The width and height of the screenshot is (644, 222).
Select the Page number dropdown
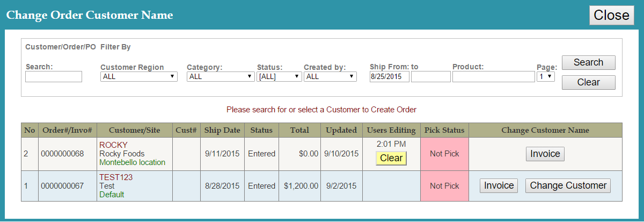545,77
